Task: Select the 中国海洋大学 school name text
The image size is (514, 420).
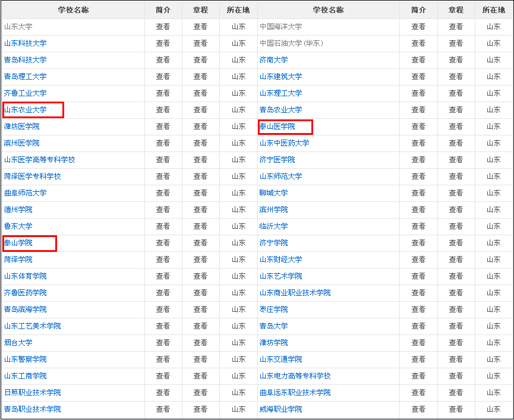Action: (281, 27)
